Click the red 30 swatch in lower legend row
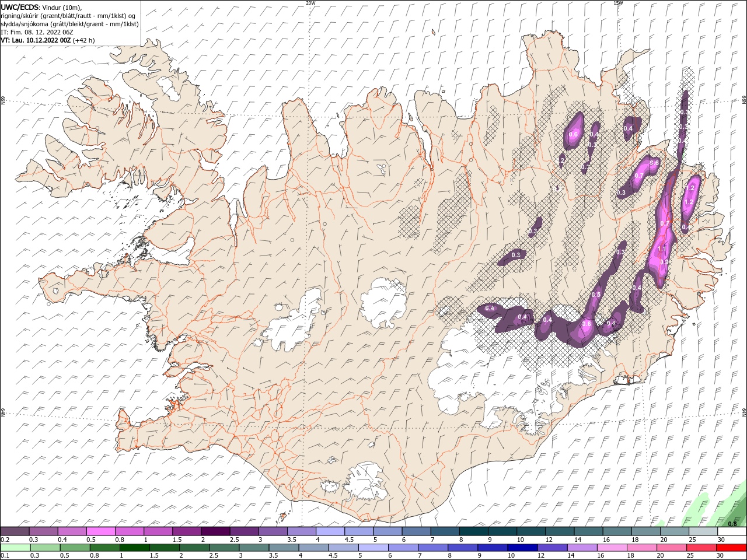This screenshot has width=747, height=560. [731, 548]
